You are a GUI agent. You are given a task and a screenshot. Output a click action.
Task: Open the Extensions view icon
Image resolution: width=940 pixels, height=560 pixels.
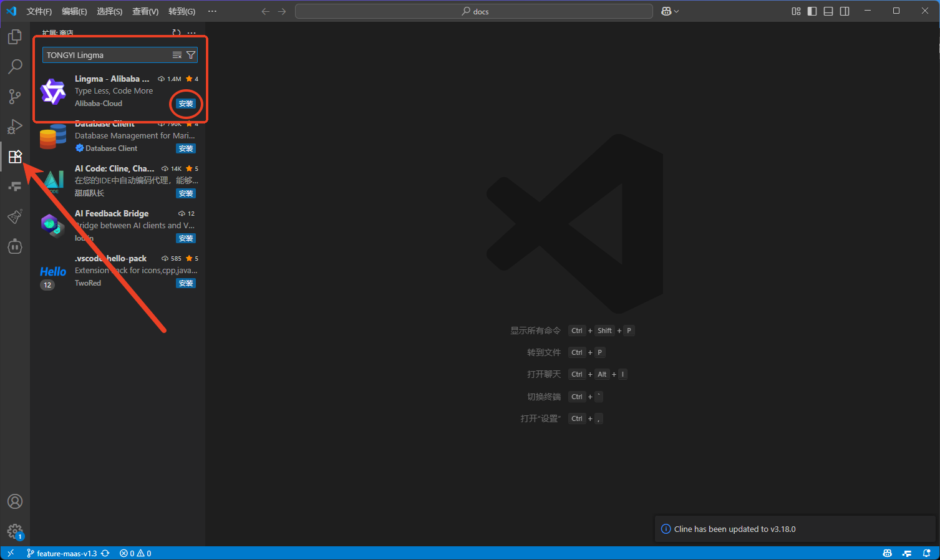click(15, 157)
